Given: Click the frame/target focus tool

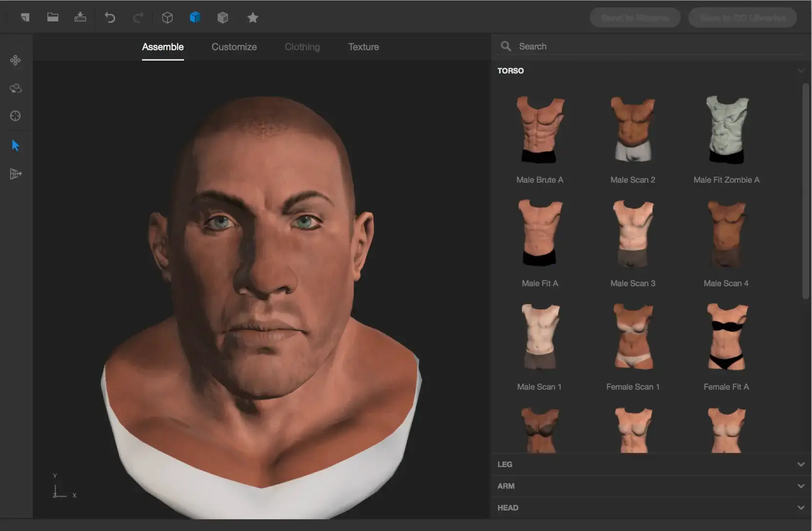Looking at the screenshot, I should 16,116.
